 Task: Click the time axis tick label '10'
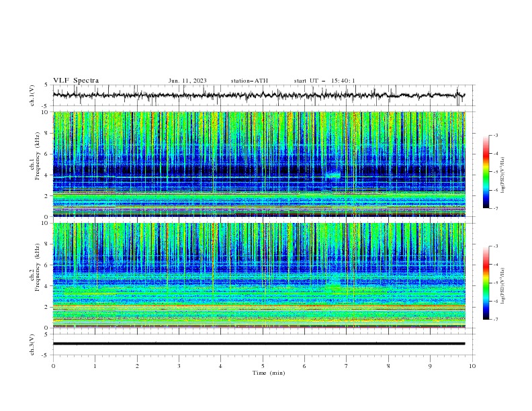(x=472, y=366)
